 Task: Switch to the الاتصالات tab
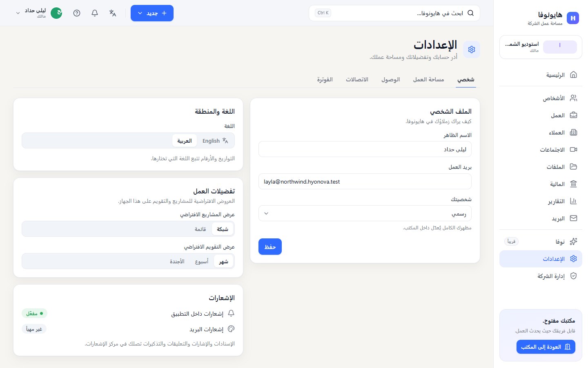click(x=357, y=79)
